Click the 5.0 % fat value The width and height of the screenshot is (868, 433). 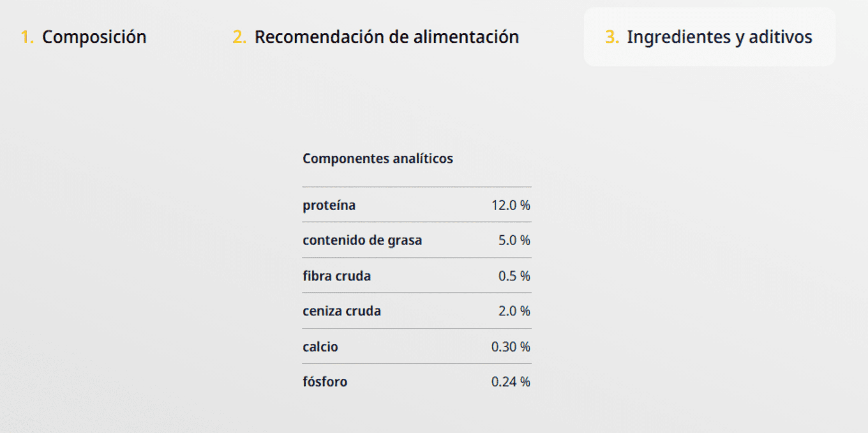(514, 240)
